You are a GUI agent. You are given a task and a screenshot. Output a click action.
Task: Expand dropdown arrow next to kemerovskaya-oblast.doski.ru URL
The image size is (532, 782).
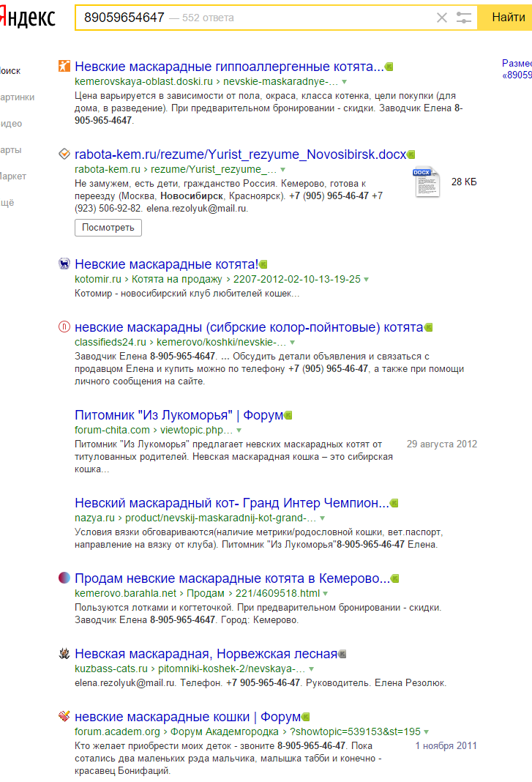(344, 82)
